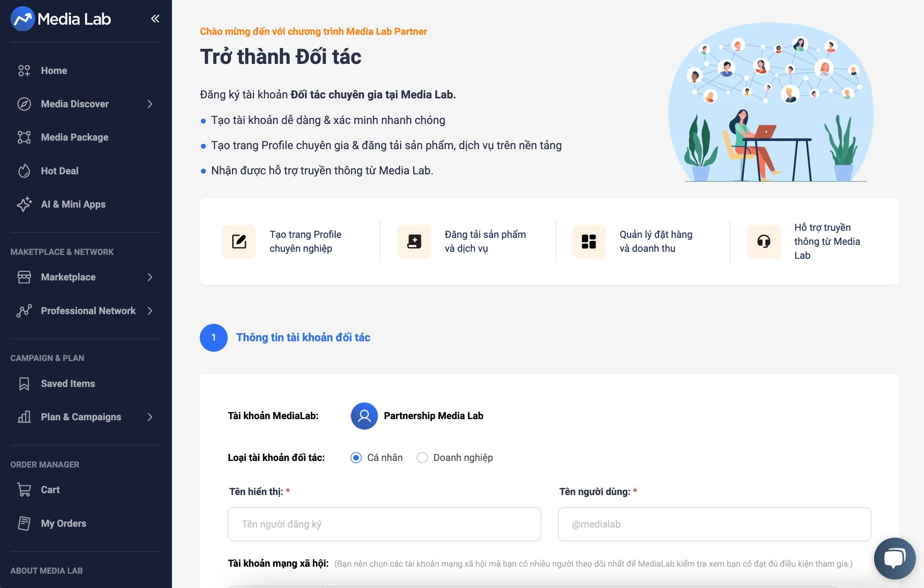Click the Cart shopping icon
This screenshot has height=588, width=924.
24,490
